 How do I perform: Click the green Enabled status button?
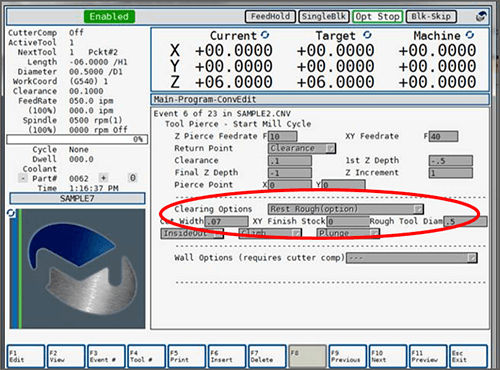tap(109, 16)
